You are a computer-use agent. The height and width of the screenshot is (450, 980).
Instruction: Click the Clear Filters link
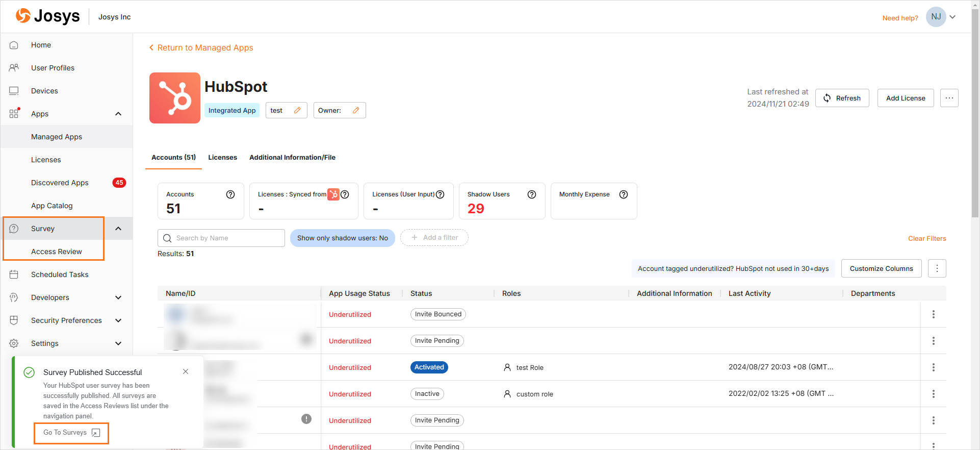927,238
